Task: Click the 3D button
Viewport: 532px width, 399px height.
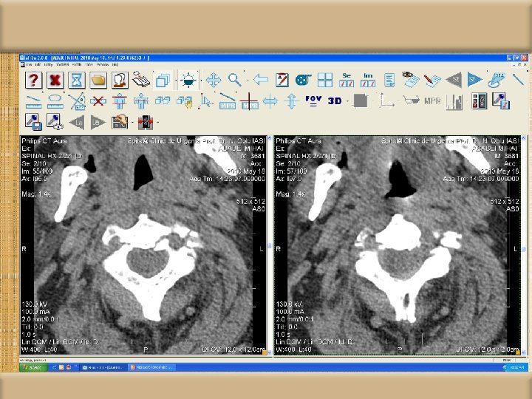Action: coord(335,101)
